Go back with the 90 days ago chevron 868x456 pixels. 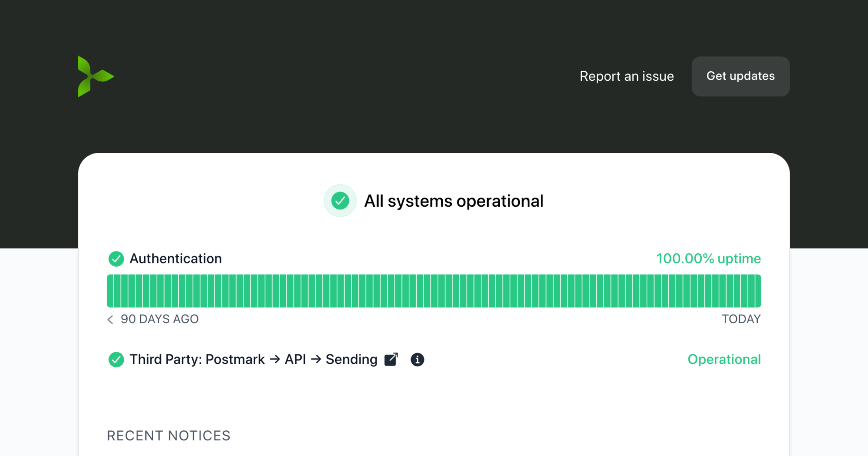tap(110, 319)
